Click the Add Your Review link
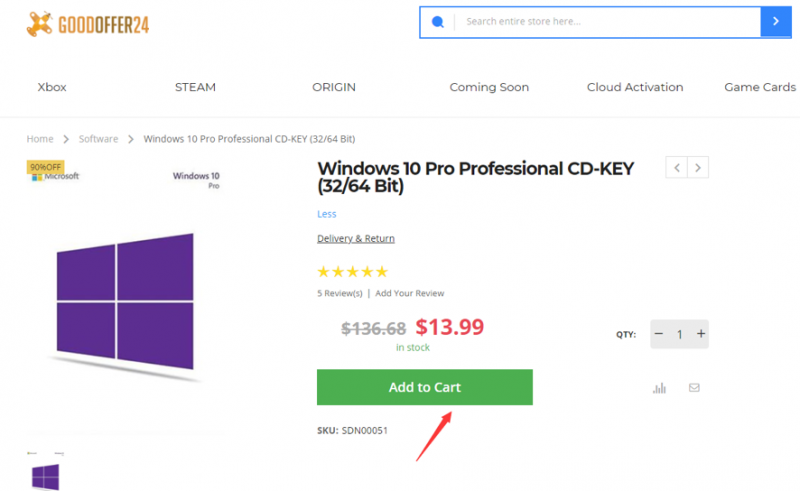Screen dimensions: 800x491 (x=410, y=293)
